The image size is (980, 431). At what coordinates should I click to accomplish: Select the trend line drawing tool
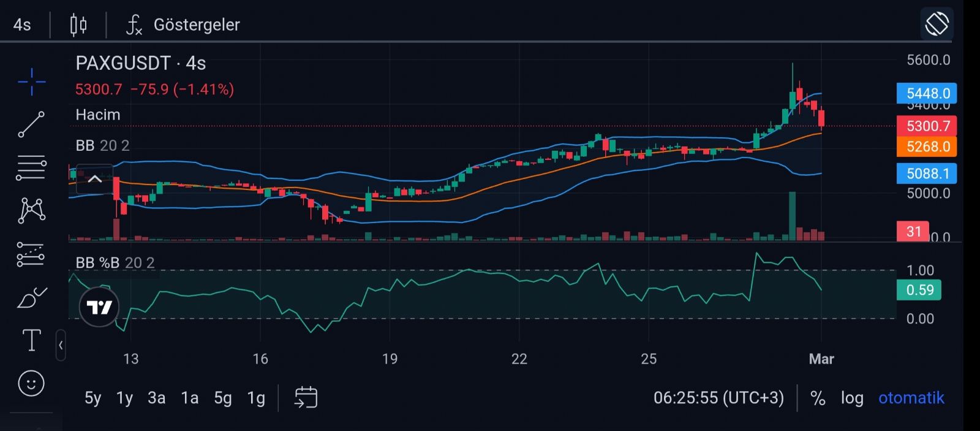click(31, 124)
